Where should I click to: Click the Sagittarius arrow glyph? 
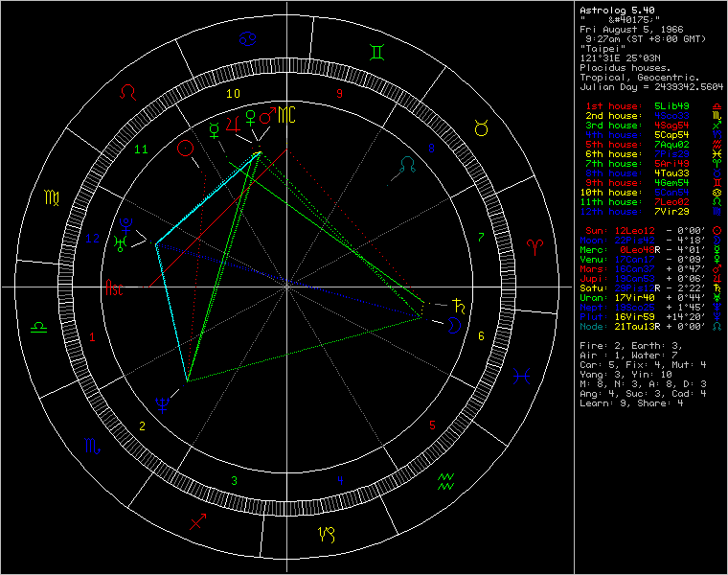point(198,521)
